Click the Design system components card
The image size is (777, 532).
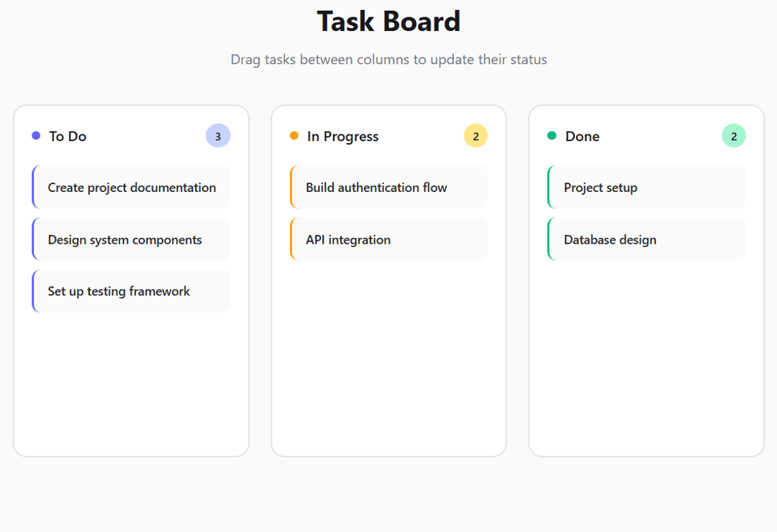tap(132, 239)
